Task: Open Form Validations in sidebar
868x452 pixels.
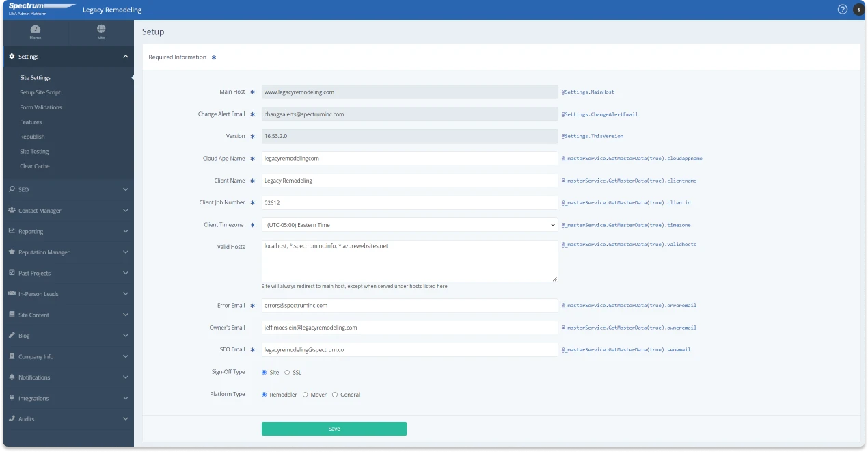Action: pyautogui.click(x=41, y=107)
